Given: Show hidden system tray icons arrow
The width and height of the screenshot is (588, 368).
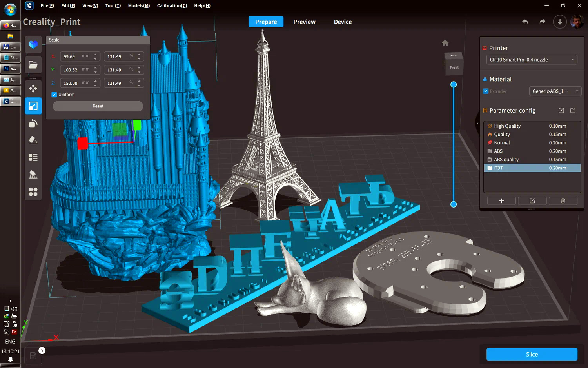Looking at the screenshot, I should 10,301.
